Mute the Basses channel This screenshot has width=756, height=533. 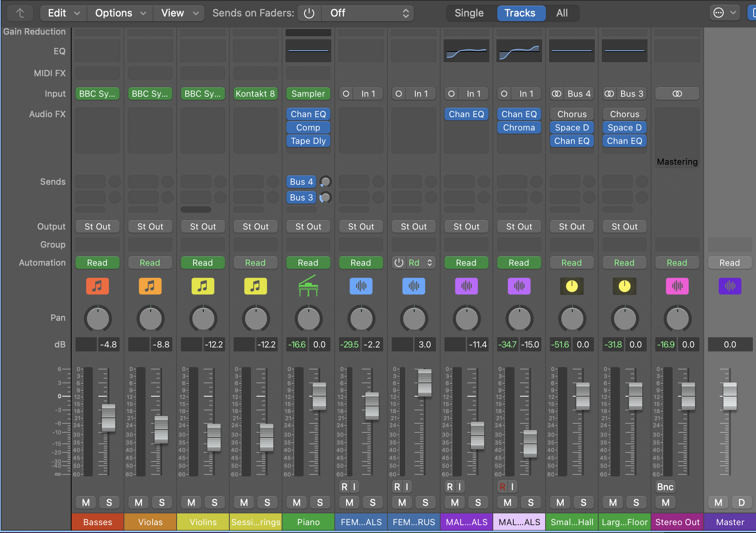tap(86, 502)
